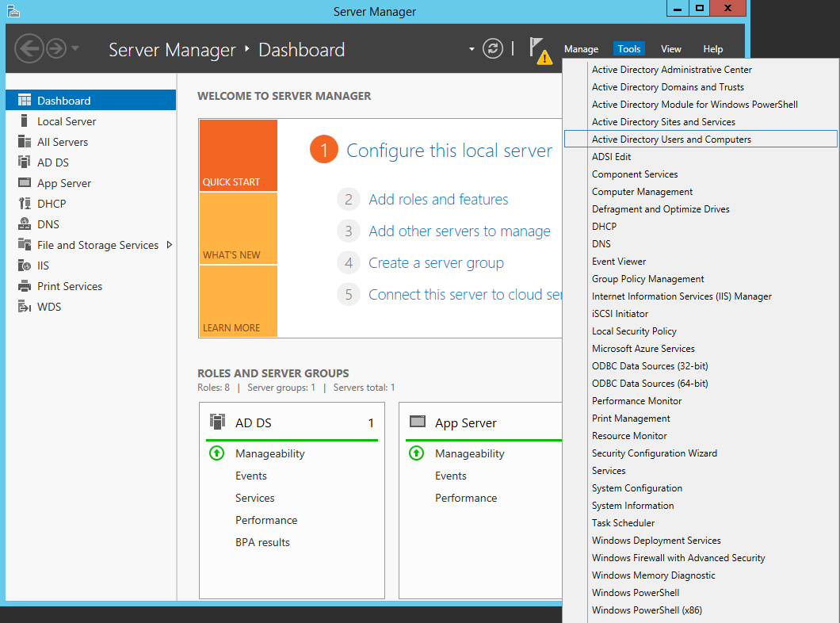Open Windows Firewall with Advanced Security
Image resolution: width=840 pixels, height=623 pixels.
678,558
